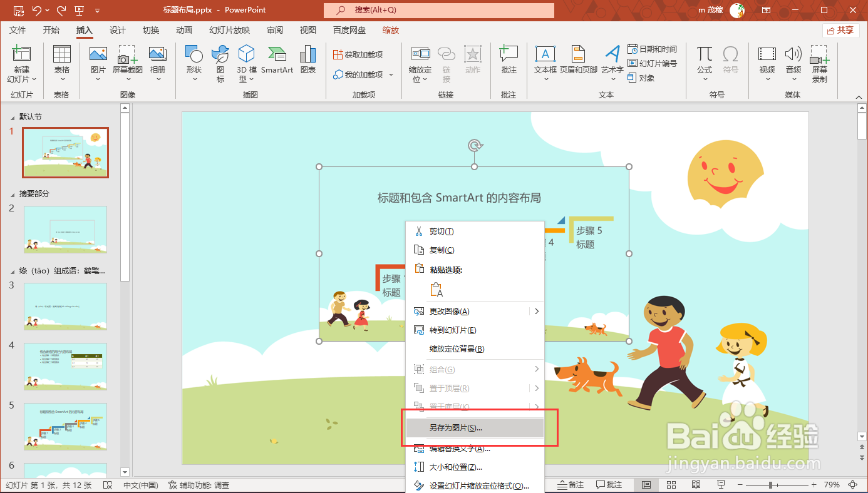Click the 对象 object button

[641, 78]
